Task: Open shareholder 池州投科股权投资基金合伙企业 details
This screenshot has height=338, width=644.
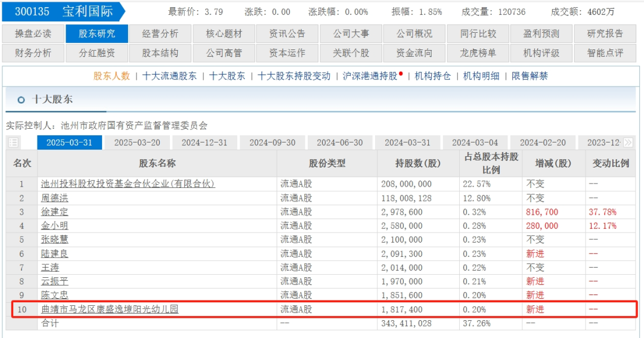Action: (x=128, y=184)
